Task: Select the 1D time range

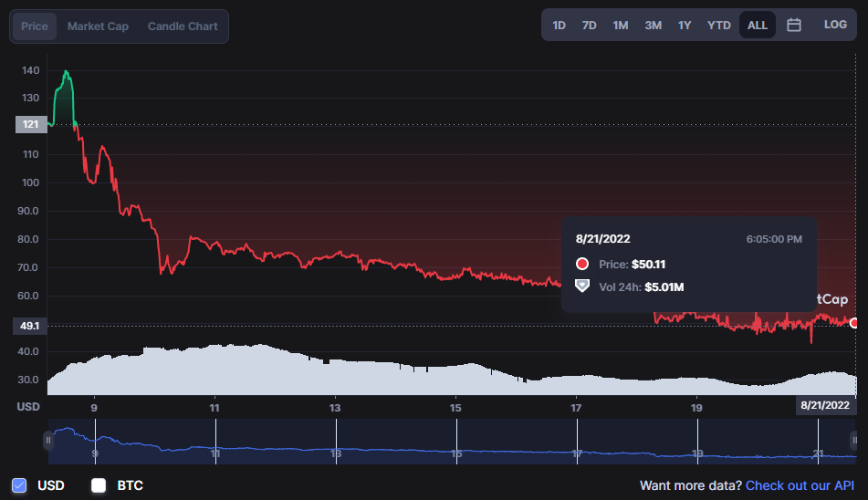Action: click(x=559, y=26)
